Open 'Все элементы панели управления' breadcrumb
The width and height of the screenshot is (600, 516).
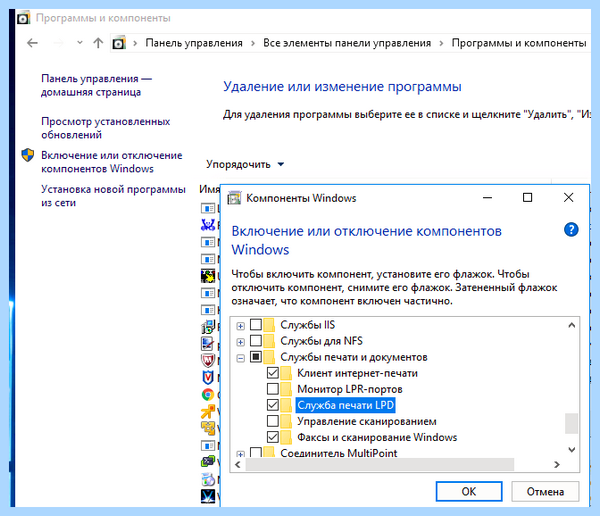[347, 43]
